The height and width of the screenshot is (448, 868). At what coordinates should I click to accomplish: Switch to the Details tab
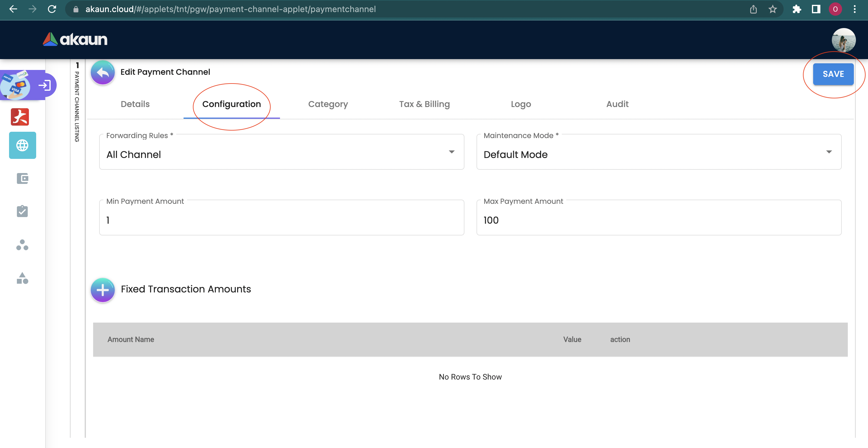pyautogui.click(x=135, y=104)
